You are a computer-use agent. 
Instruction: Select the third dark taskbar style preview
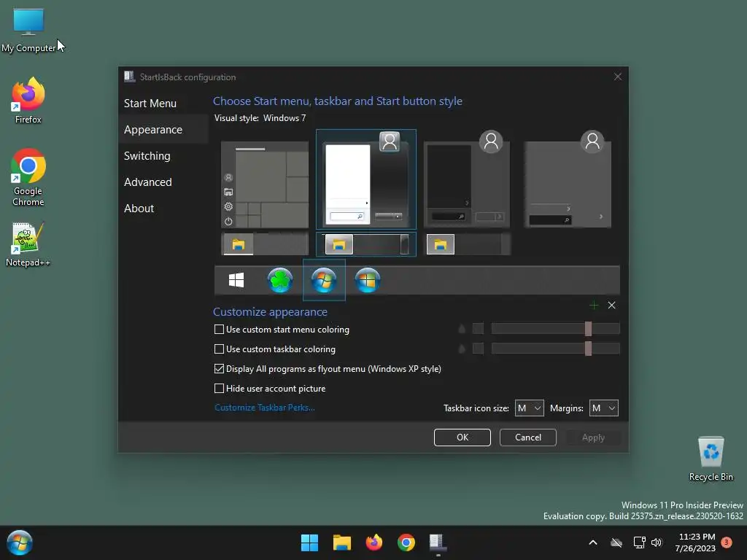click(x=467, y=244)
